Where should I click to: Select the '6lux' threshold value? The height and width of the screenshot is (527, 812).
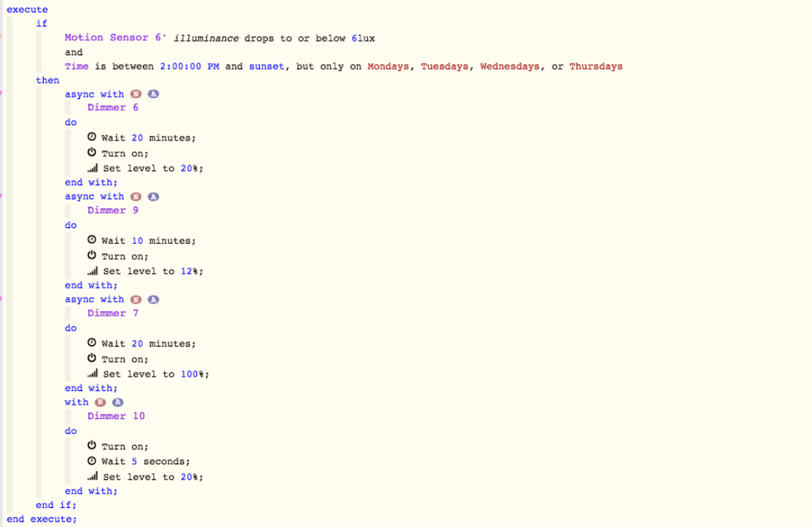[363, 39]
